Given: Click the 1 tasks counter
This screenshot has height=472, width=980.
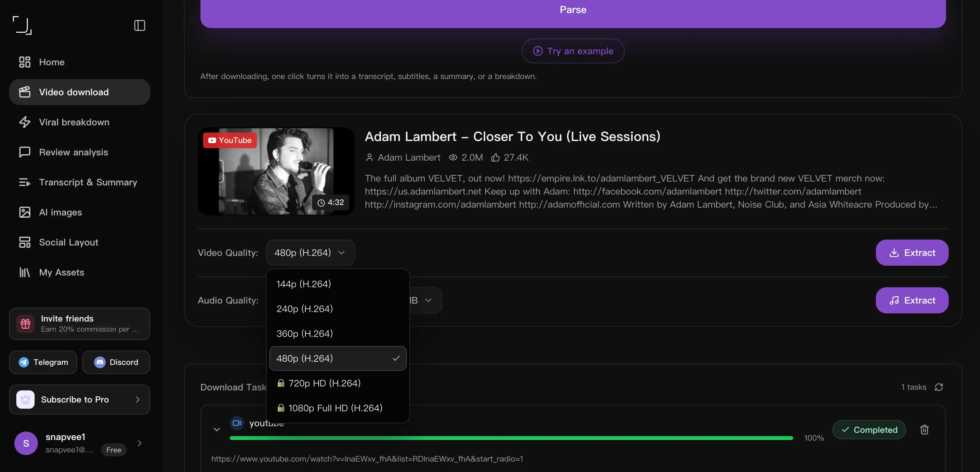Looking at the screenshot, I should (x=913, y=387).
